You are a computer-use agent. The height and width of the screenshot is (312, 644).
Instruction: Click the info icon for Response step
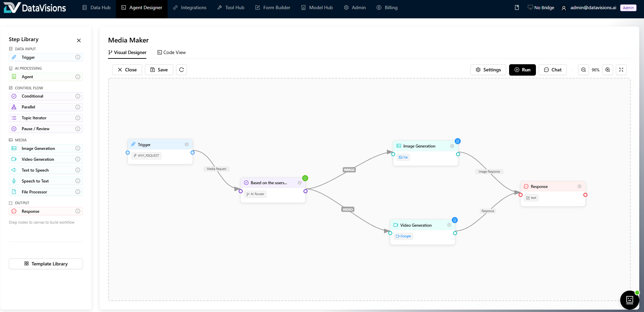(78, 211)
